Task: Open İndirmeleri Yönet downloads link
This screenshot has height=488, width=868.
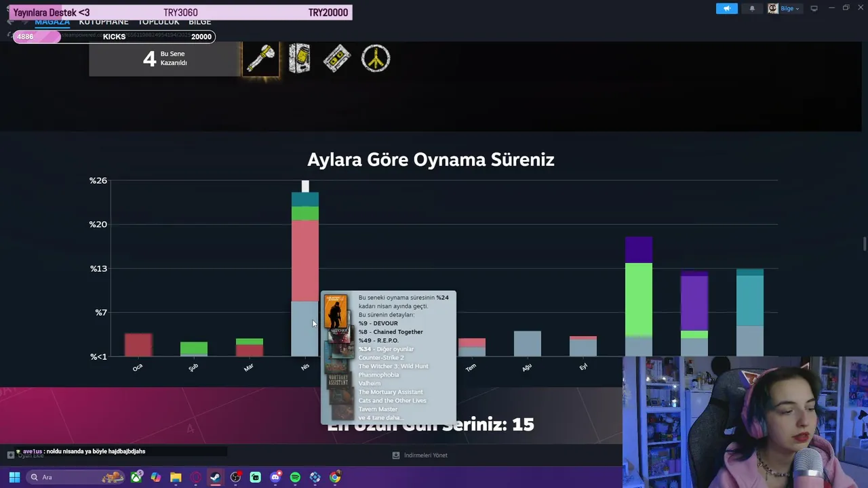Action: tap(420, 455)
